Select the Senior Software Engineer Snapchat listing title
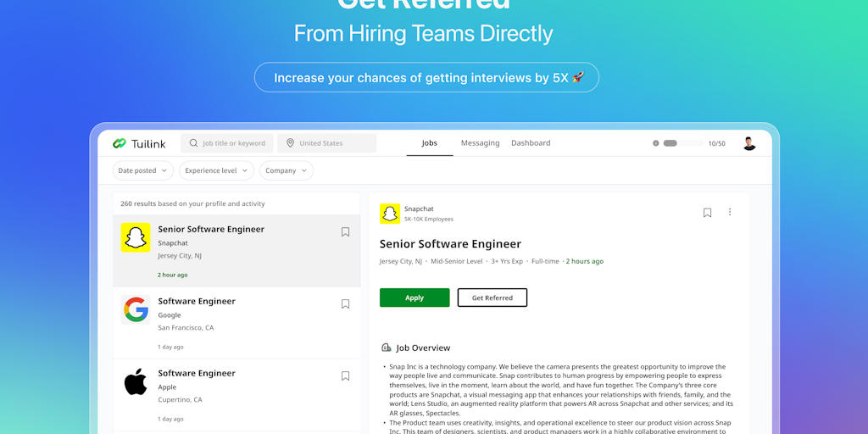 tap(211, 229)
